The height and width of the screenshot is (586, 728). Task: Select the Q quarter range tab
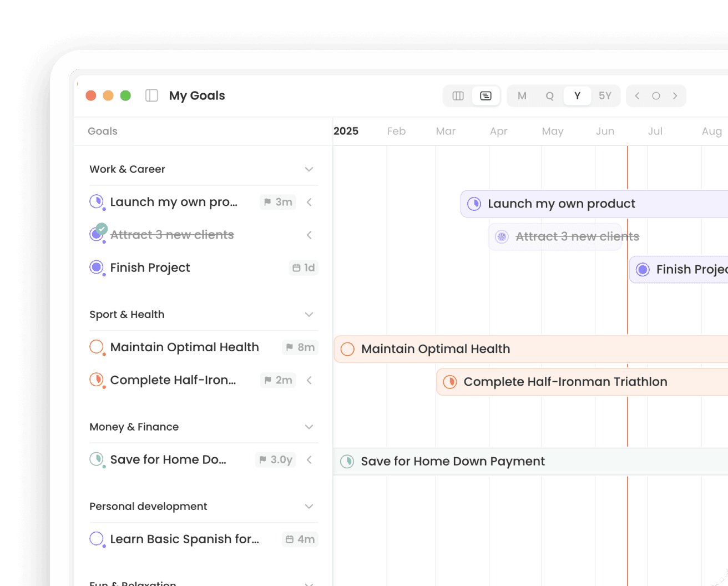(x=549, y=96)
